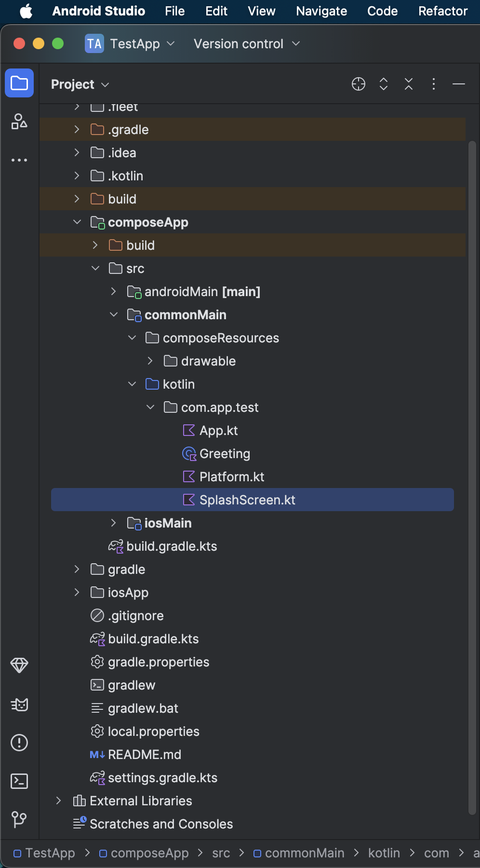Expand the .kotlin folder
The height and width of the screenshot is (868, 480).
coord(77,176)
